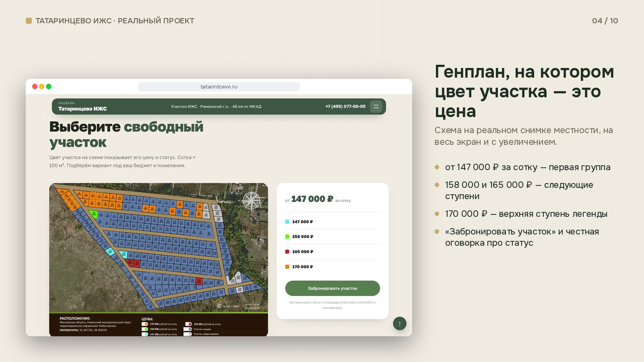Image resolution: width=644 pixels, height=362 pixels.
Task: Click the 'Участки ИЖС · Раменский г.о.' header text
Action: [x=216, y=107]
